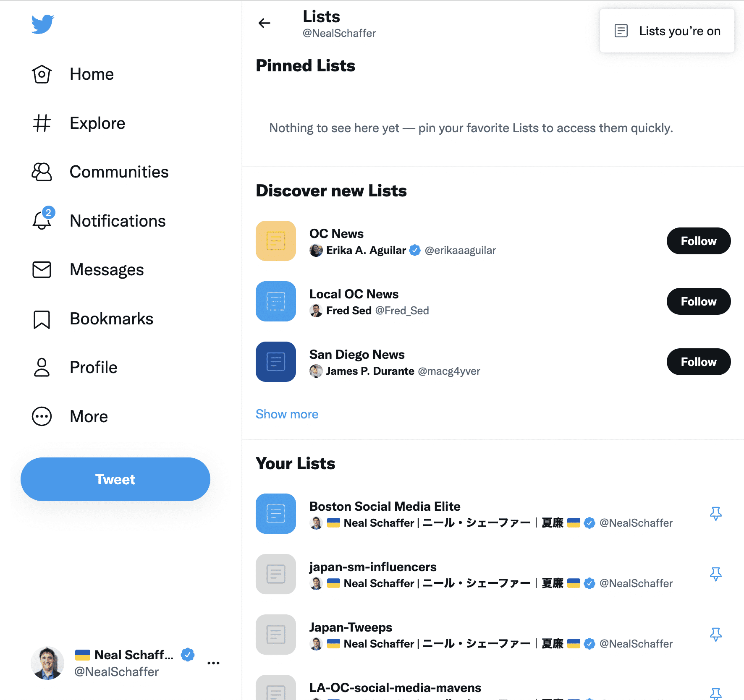Click the Tweet button
744x700 pixels.
coord(115,479)
